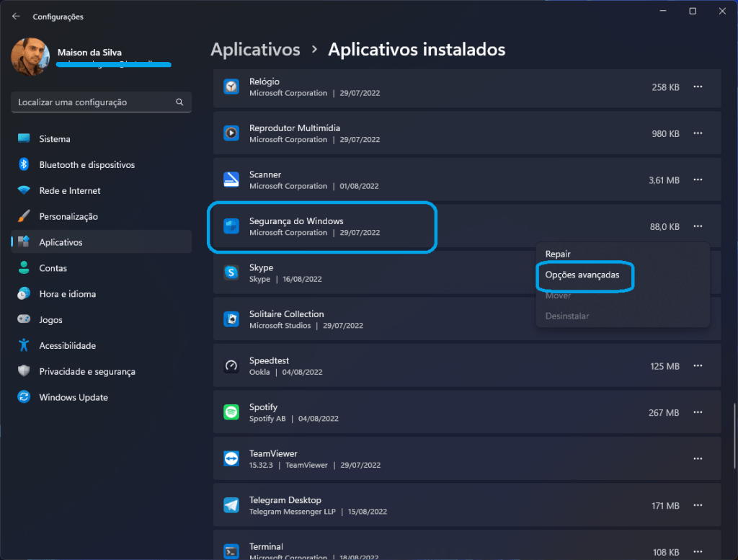Open Jogos settings
Viewport: 738px width, 560px height.
[101, 320]
